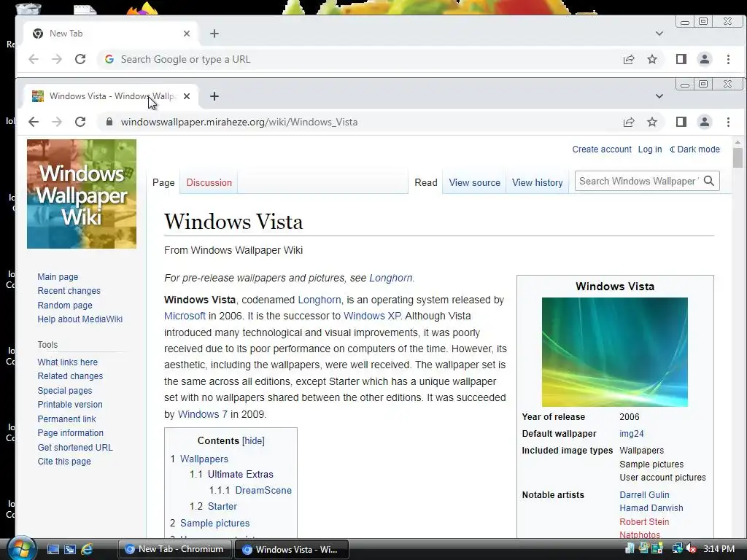
Task: Select the Page tab
Action: tap(163, 183)
